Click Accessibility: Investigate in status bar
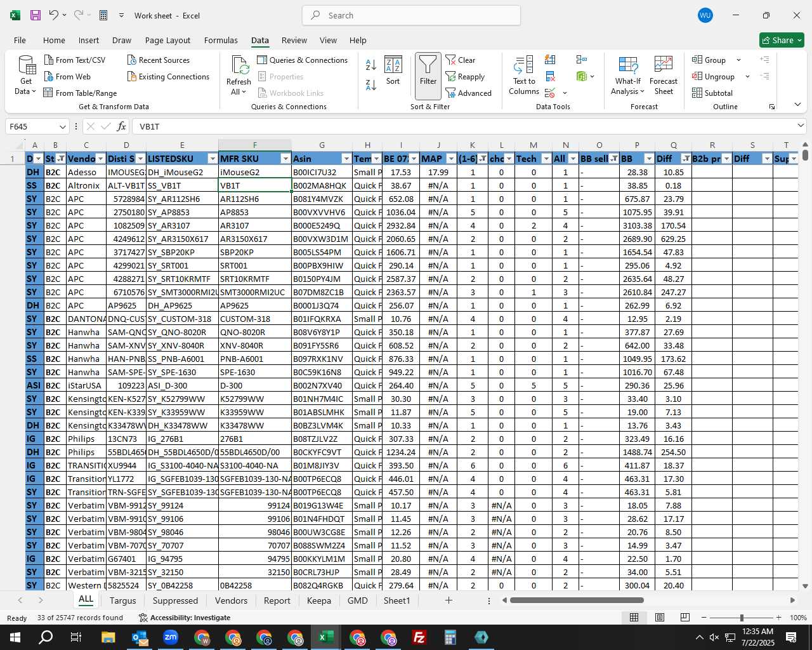812x650 pixels. click(185, 618)
